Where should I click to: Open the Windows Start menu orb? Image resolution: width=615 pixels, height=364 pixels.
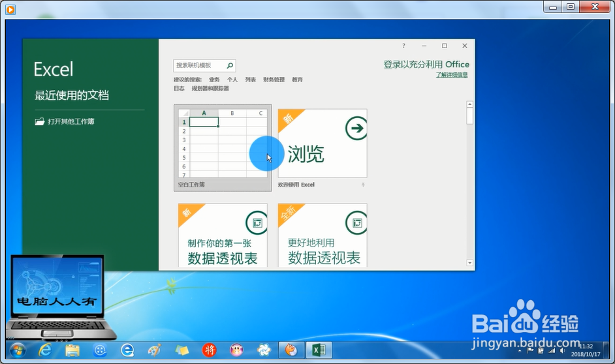tap(18, 350)
